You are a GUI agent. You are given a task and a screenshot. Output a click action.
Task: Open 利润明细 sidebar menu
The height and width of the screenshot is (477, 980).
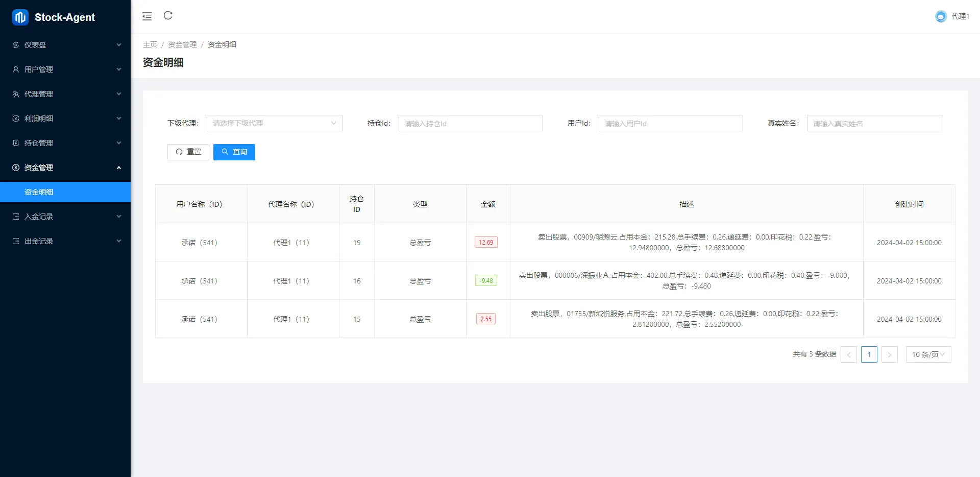(x=65, y=118)
